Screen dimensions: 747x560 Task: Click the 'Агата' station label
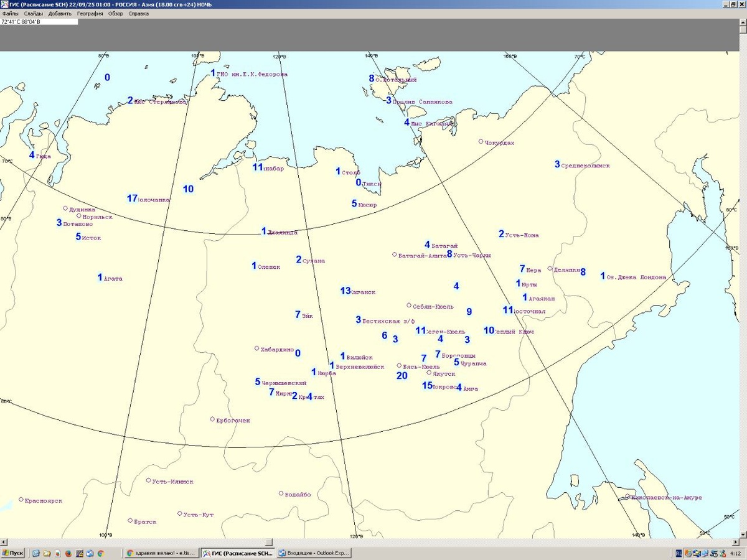(x=113, y=279)
